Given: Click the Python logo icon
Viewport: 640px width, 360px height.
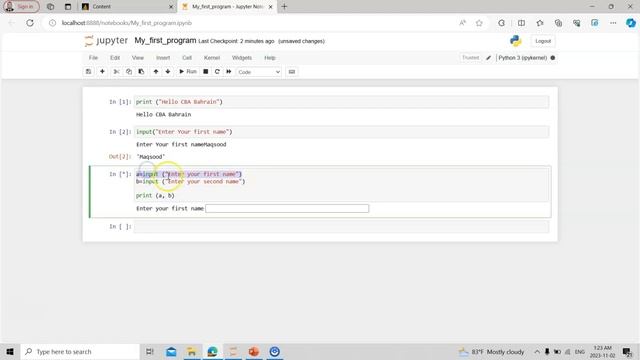Looking at the screenshot, I should [x=516, y=41].
